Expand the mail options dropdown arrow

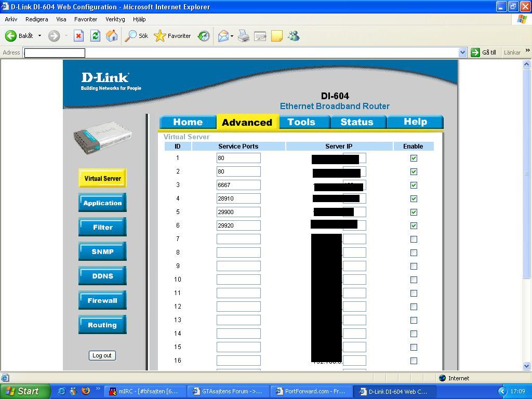coord(232,36)
